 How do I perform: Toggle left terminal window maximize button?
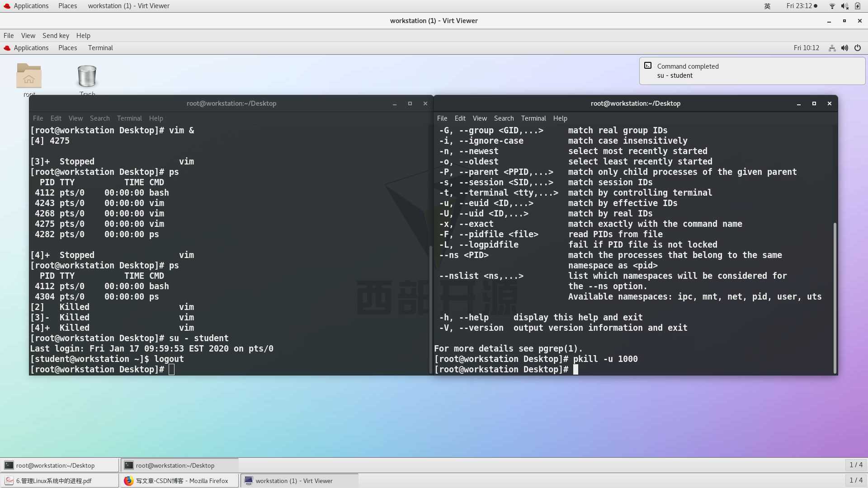point(410,103)
